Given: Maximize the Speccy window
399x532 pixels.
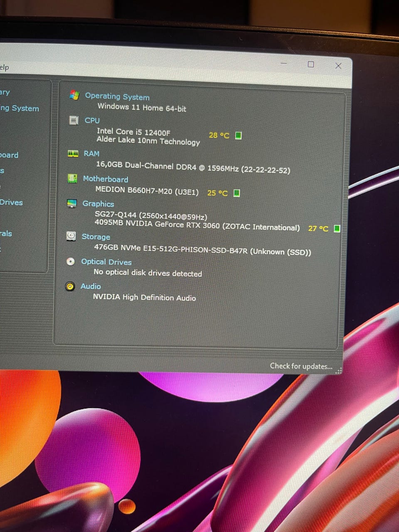Looking at the screenshot, I should point(310,64).
